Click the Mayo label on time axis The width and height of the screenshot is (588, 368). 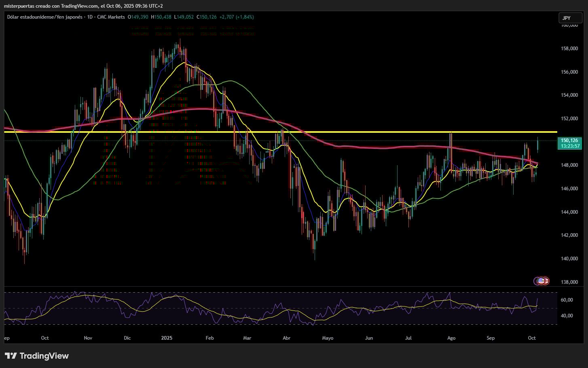tap(328, 338)
